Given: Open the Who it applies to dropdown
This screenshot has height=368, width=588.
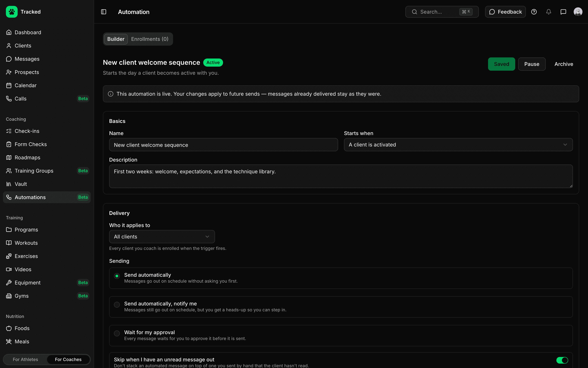Looking at the screenshot, I should [162, 237].
